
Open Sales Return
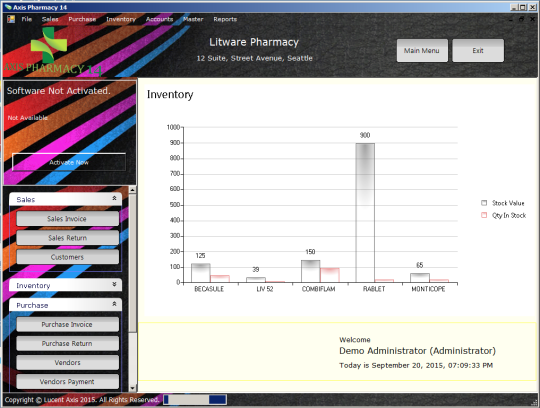click(x=68, y=238)
